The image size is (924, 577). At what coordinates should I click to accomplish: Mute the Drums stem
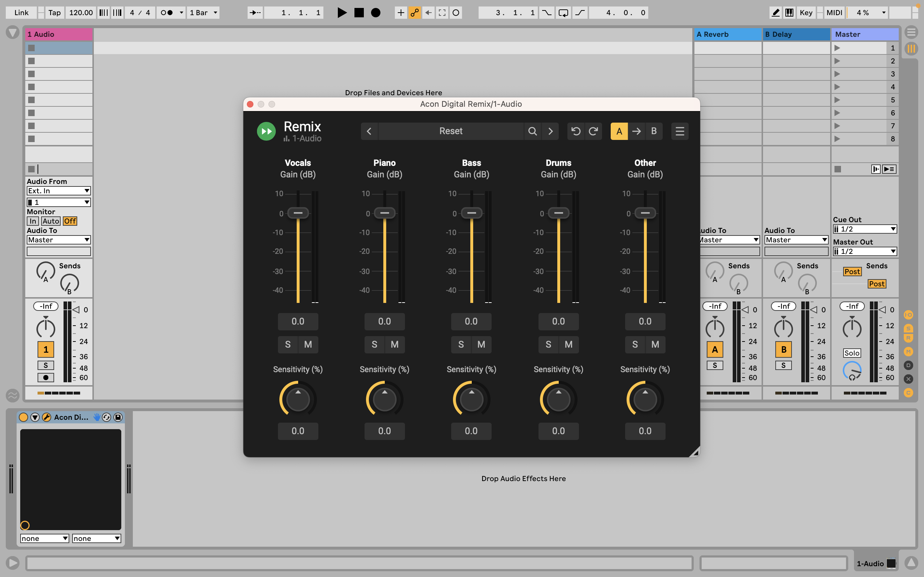tap(568, 344)
